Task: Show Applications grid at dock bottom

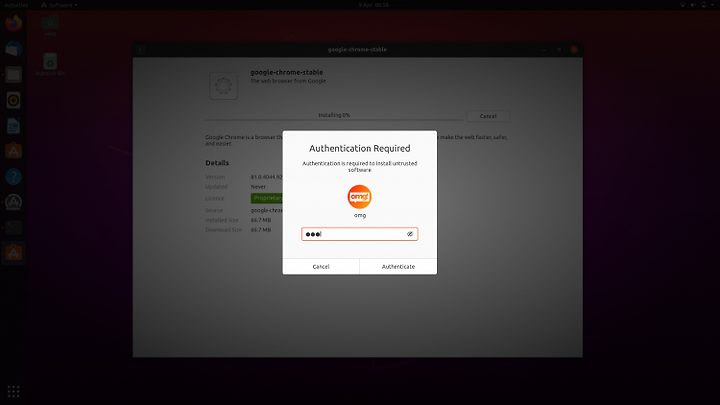Action: 13,391
